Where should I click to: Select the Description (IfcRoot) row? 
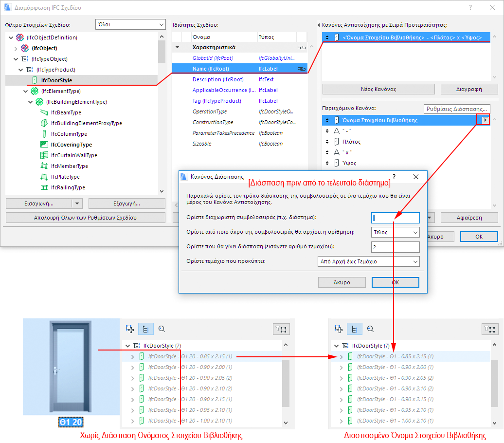click(x=240, y=79)
